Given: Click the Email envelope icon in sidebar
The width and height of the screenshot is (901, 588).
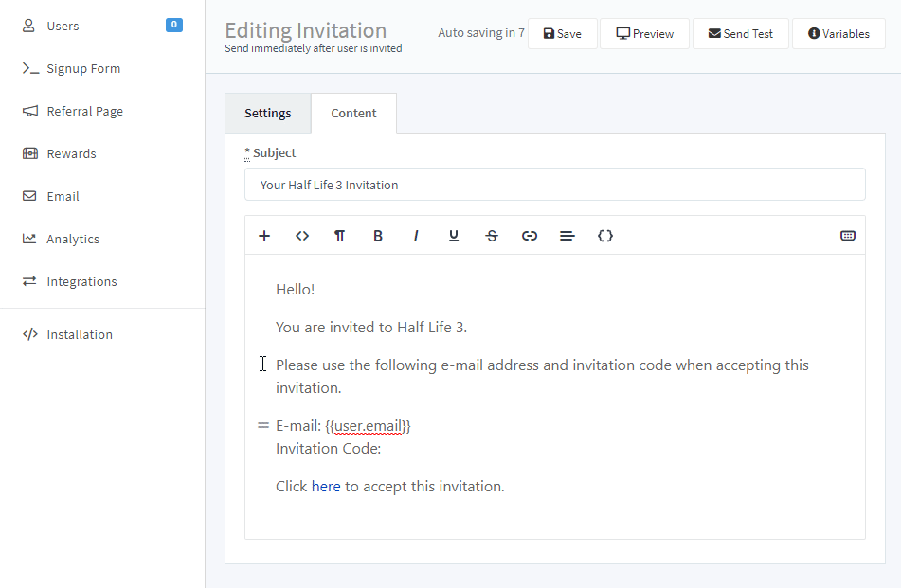Looking at the screenshot, I should [x=29, y=196].
